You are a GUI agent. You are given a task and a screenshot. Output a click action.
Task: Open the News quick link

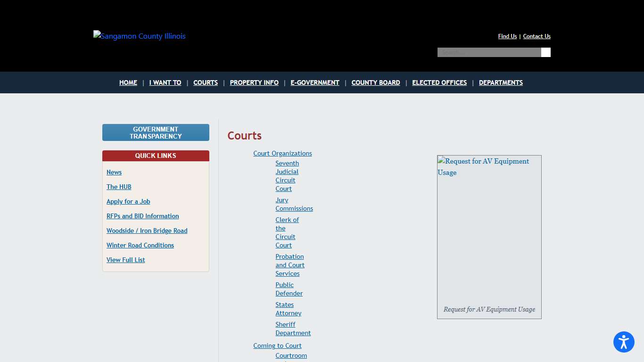click(x=114, y=173)
